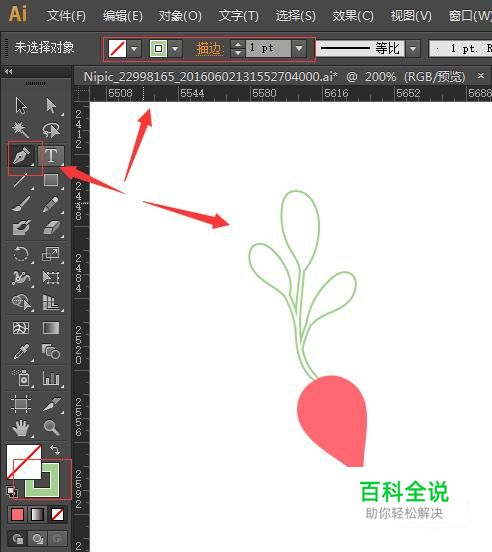Select the Zoom tool
The width and height of the screenshot is (492, 552).
point(51,428)
